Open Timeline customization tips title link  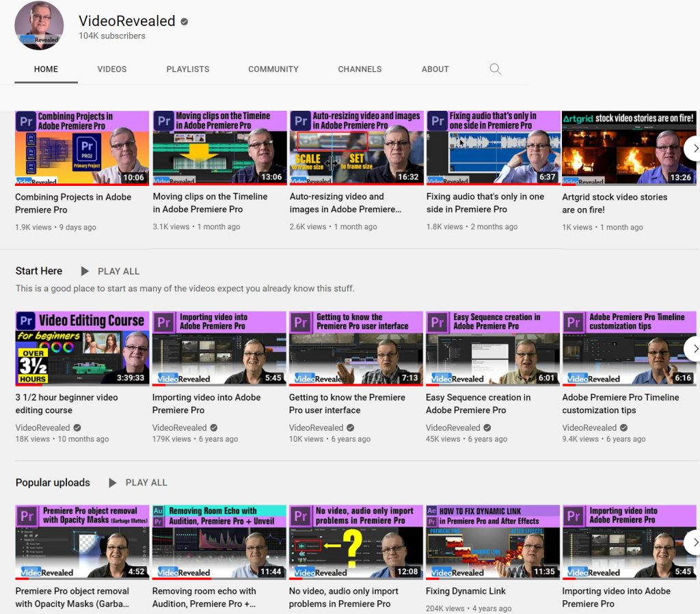pyautogui.click(x=621, y=403)
